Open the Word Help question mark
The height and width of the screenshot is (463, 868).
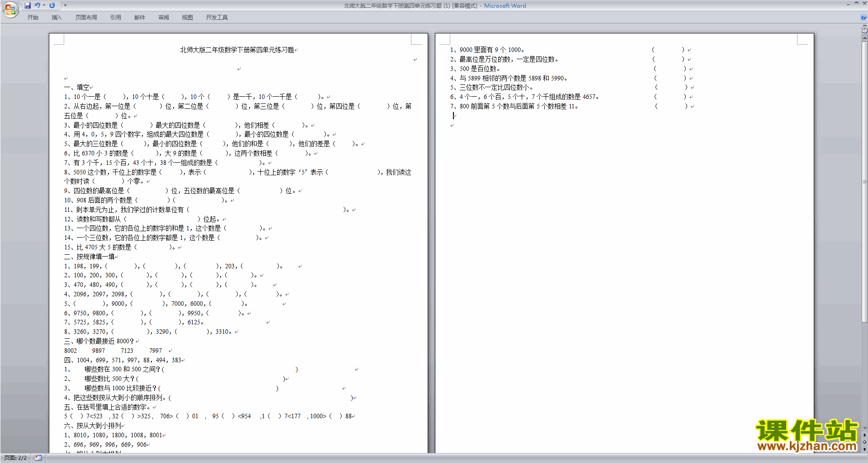coord(863,17)
